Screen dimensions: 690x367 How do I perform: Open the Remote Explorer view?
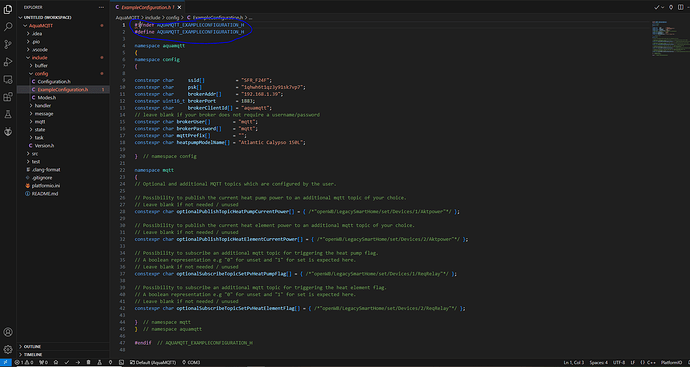[8, 80]
